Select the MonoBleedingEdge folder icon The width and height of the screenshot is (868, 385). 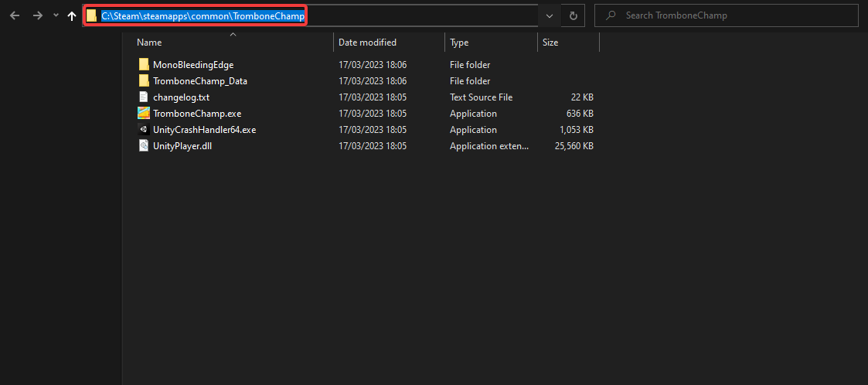pyautogui.click(x=144, y=65)
